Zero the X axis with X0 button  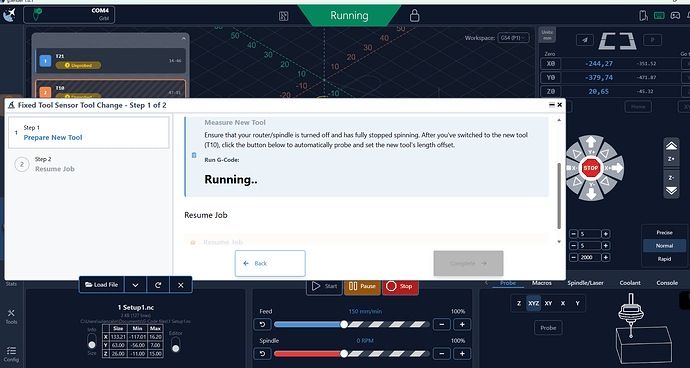click(551, 63)
